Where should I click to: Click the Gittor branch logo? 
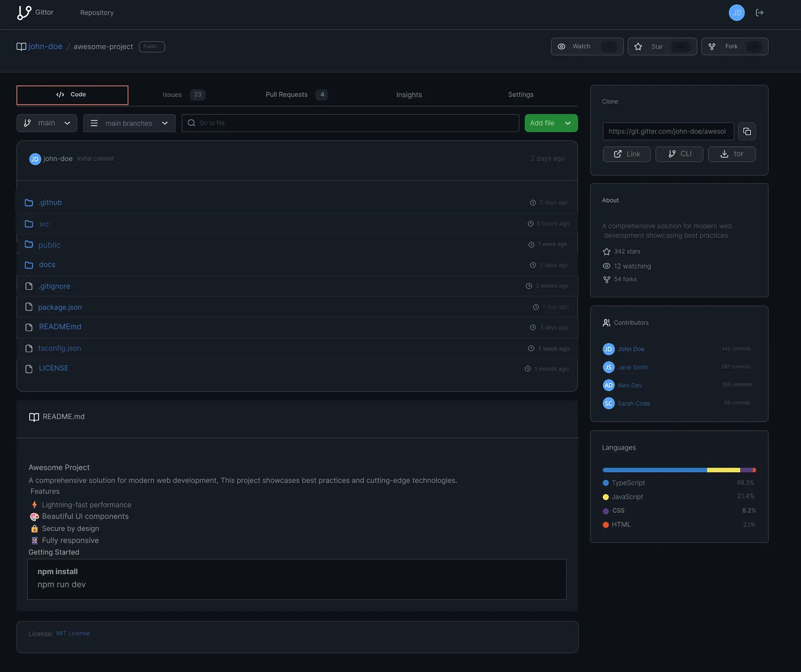click(24, 13)
